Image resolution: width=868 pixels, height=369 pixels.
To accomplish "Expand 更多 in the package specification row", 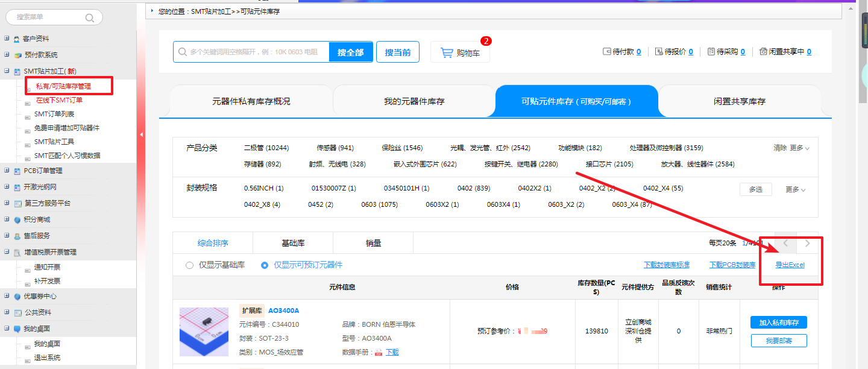I will (x=795, y=189).
